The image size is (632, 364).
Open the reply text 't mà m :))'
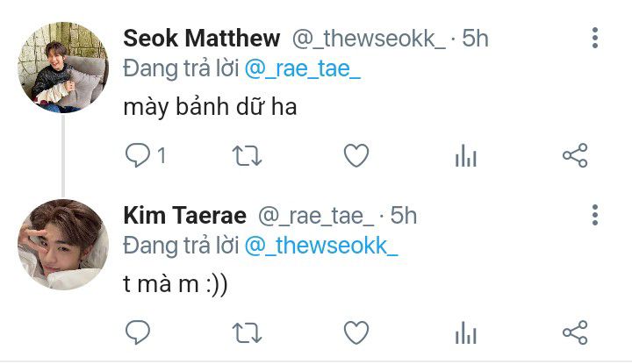coord(176,284)
